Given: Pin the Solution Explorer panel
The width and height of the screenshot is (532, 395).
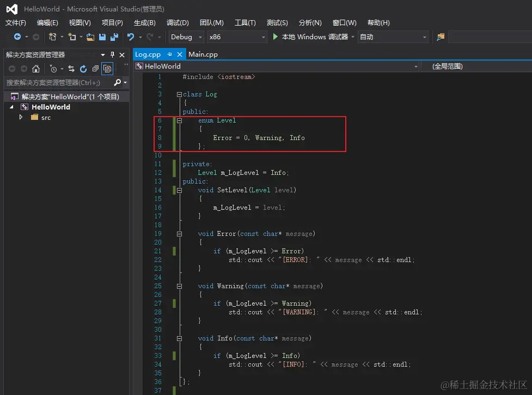Looking at the screenshot, I should coord(112,54).
